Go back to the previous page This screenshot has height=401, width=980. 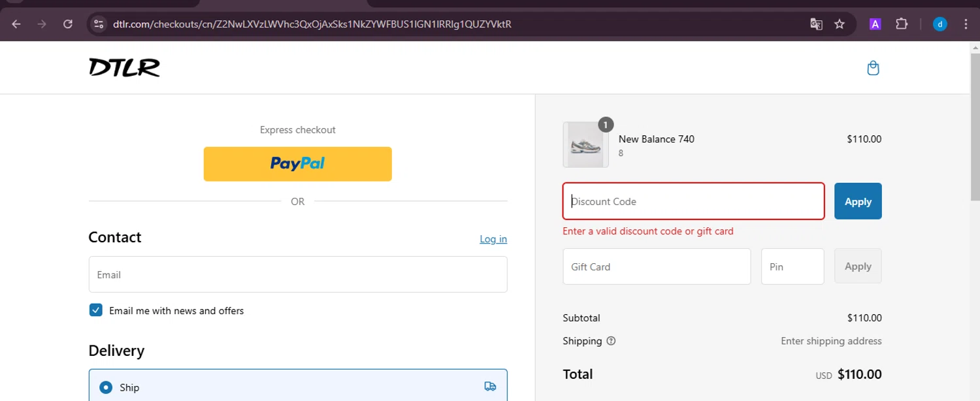[x=16, y=24]
